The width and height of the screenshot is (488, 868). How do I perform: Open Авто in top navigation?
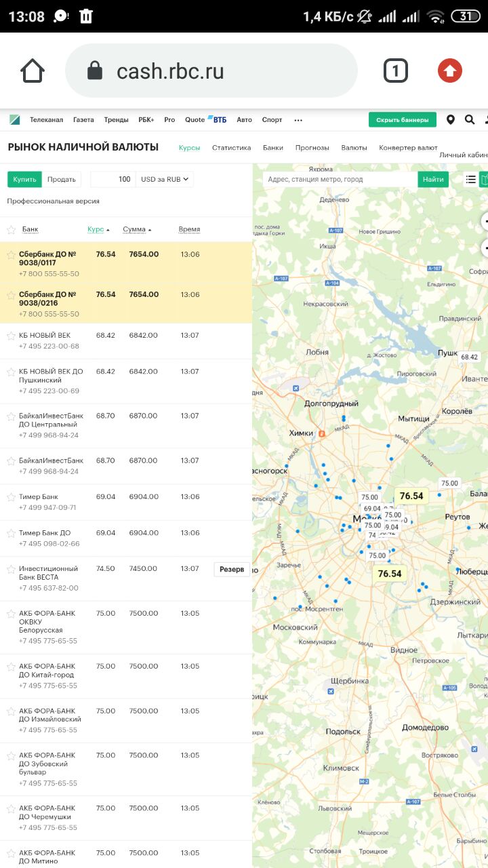click(244, 120)
